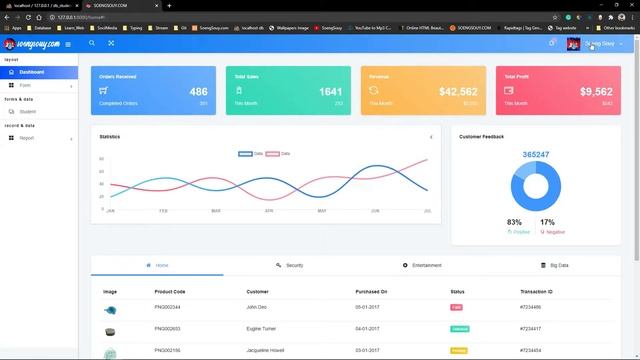
Task: Click the 1641 total sales value
Action: pyautogui.click(x=331, y=92)
